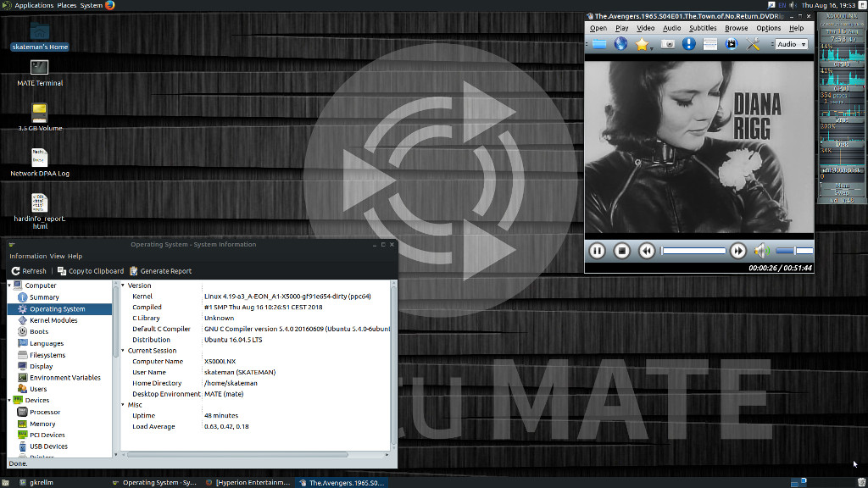This screenshot has width=868, height=488.
Task: Adjust the SMPlayer volume slider
Action: [794, 251]
